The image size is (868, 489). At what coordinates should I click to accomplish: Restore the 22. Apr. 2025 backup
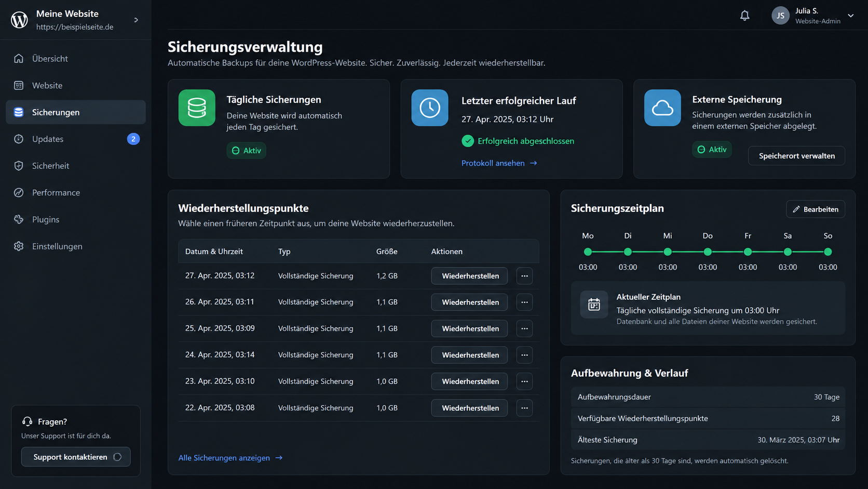[469, 408]
